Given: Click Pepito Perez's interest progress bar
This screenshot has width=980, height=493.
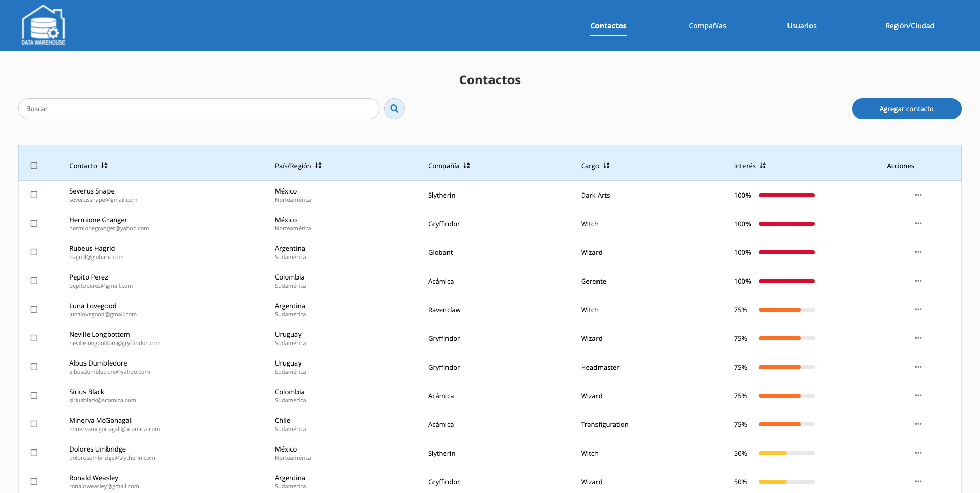Looking at the screenshot, I should point(786,281).
